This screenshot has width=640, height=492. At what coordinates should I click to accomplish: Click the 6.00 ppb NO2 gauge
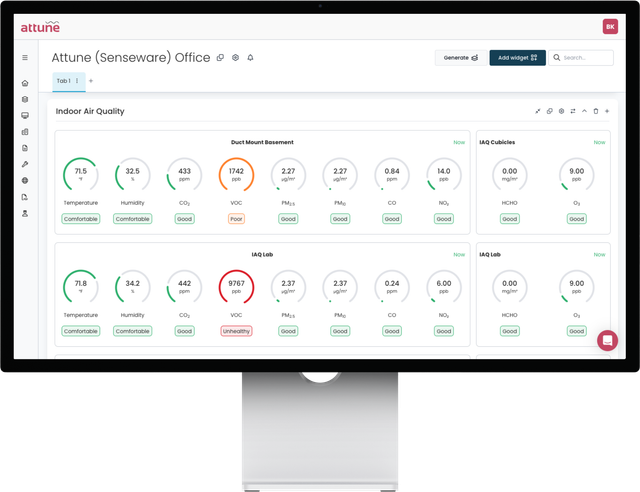tap(444, 287)
